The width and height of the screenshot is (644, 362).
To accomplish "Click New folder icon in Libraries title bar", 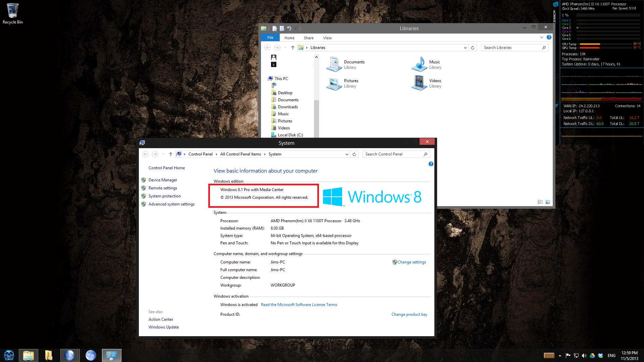I will pyautogui.click(x=282, y=28).
